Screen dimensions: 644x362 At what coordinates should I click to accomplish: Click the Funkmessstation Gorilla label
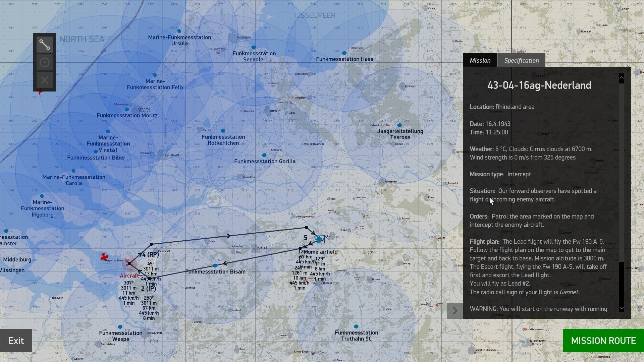click(265, 161)
